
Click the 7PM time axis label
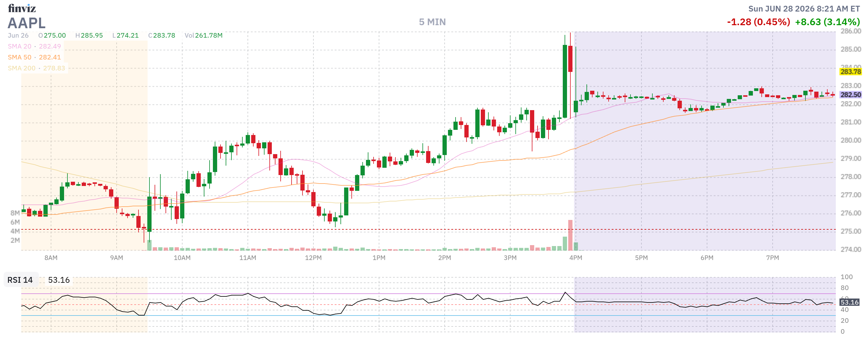pos(772,258)
